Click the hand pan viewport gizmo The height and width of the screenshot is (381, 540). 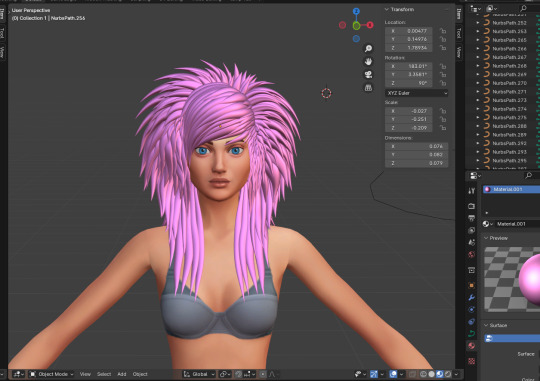click(368, 61)
